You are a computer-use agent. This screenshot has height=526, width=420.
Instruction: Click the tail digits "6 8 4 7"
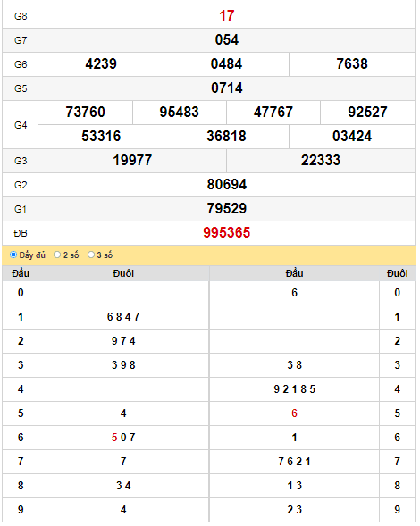123,317
